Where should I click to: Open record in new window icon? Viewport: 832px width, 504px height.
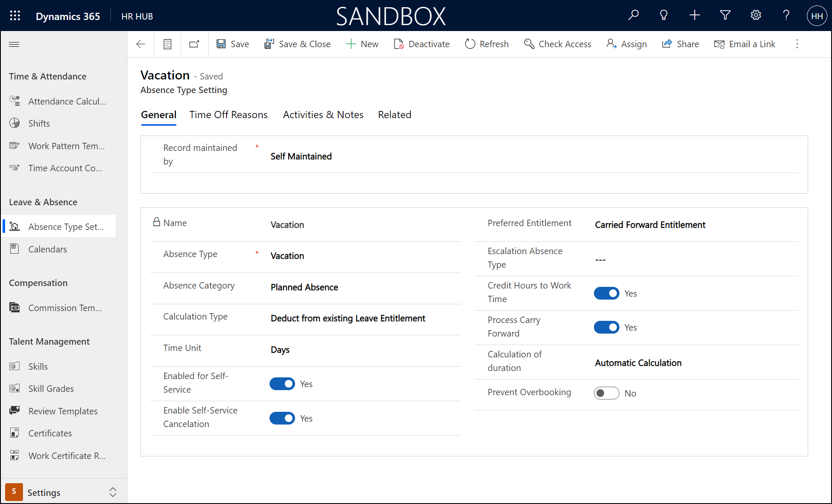(194, 44)
